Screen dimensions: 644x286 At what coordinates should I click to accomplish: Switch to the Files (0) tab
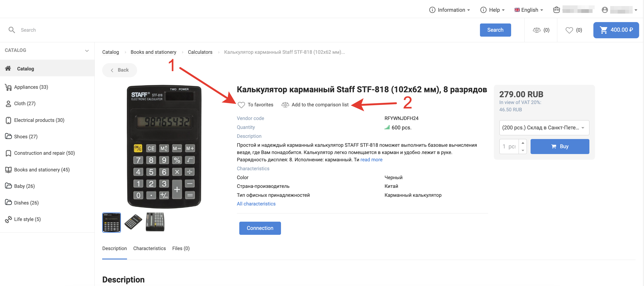coord(181,248)
